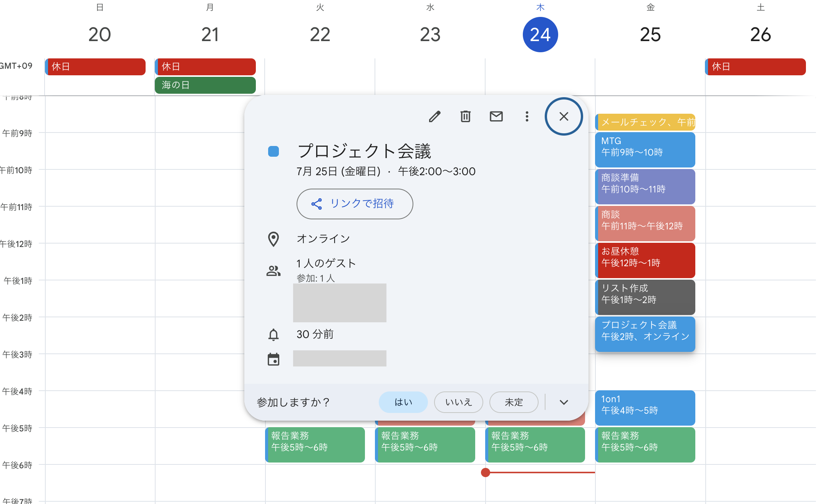Open the 海の日 event on Monday 21

205,85
